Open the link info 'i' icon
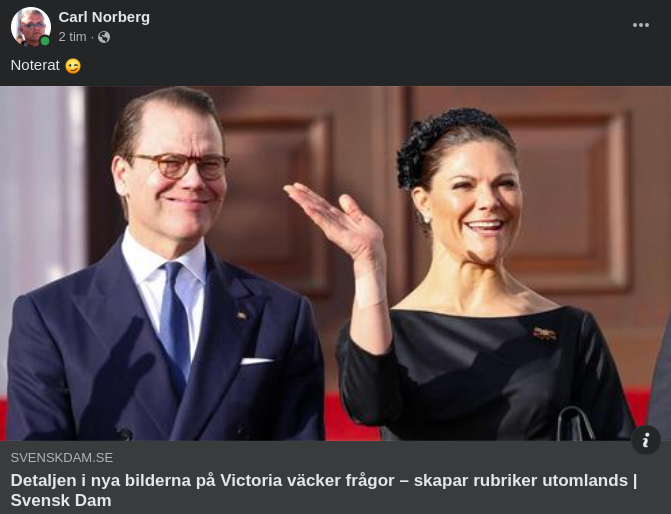The image size is (671, 514). (646, 440)
